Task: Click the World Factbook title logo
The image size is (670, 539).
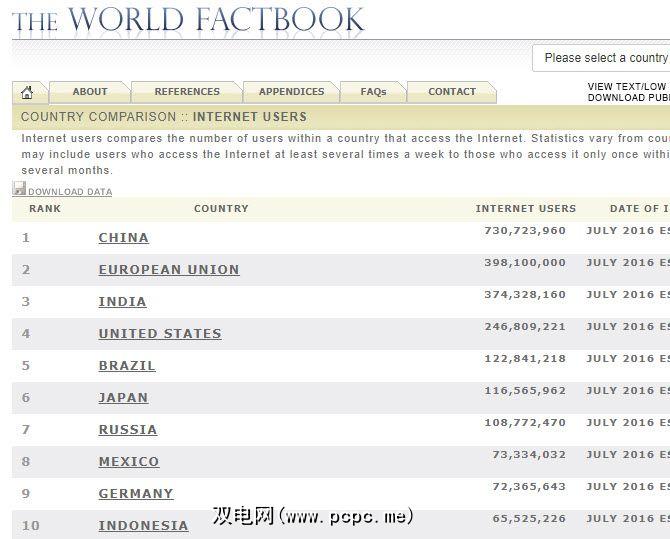Action: (x=188, y=19)
